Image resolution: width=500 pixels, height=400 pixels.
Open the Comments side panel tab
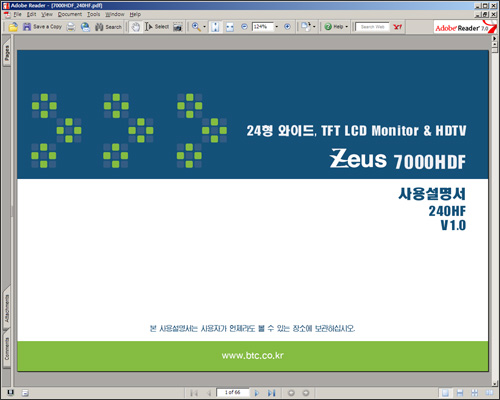click(x=7, y=348)
